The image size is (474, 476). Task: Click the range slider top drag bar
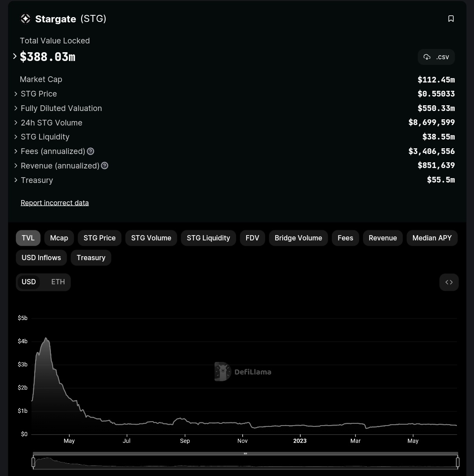[245, 454]
